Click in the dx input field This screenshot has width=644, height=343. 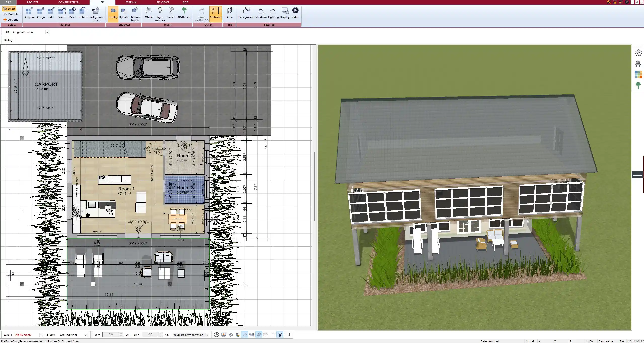tap(111, 335)
